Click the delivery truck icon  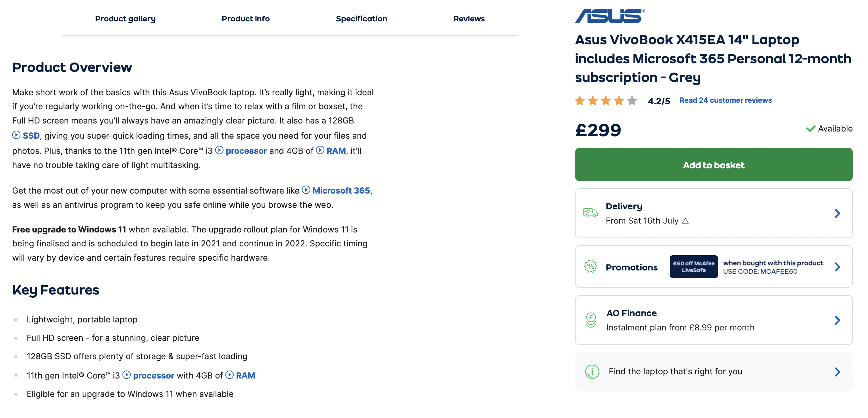[x=590, y=213]
